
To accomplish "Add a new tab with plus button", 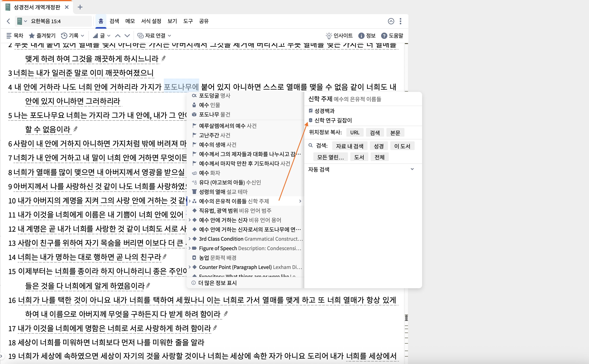I will 80,7.
